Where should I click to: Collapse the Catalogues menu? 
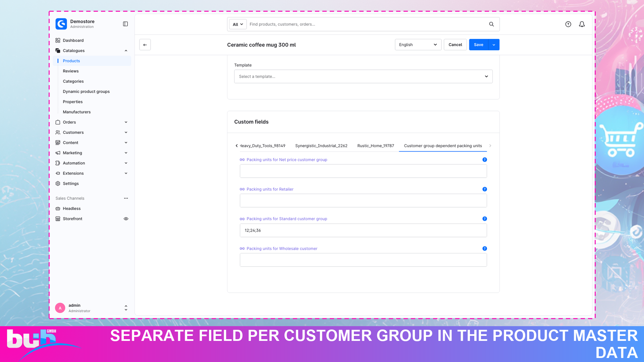point(126,51)
